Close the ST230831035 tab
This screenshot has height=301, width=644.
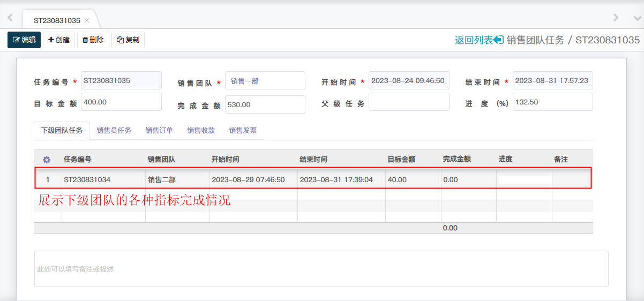pos(87,20)
